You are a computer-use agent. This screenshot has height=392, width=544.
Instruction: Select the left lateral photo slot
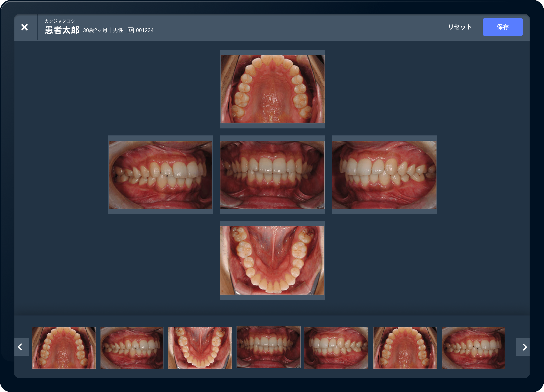[x=384, y=175]
